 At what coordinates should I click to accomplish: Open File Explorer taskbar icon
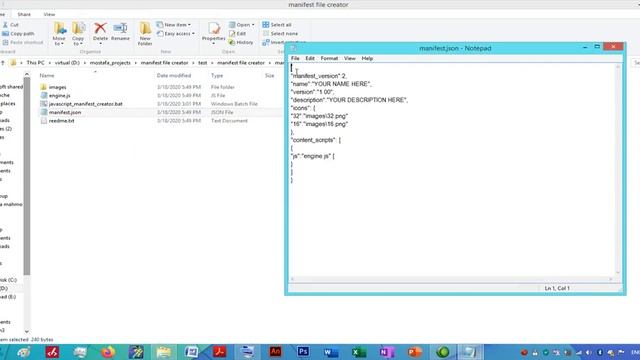pos(164,352)
